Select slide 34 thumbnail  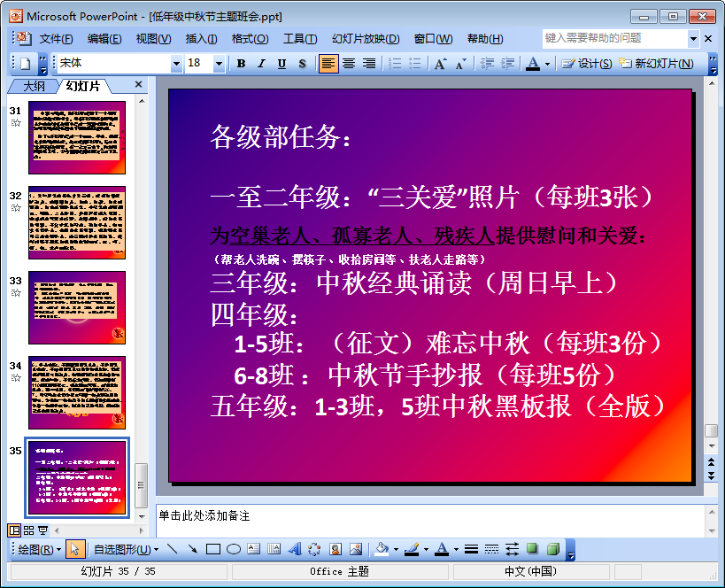[x=77, y=393]
